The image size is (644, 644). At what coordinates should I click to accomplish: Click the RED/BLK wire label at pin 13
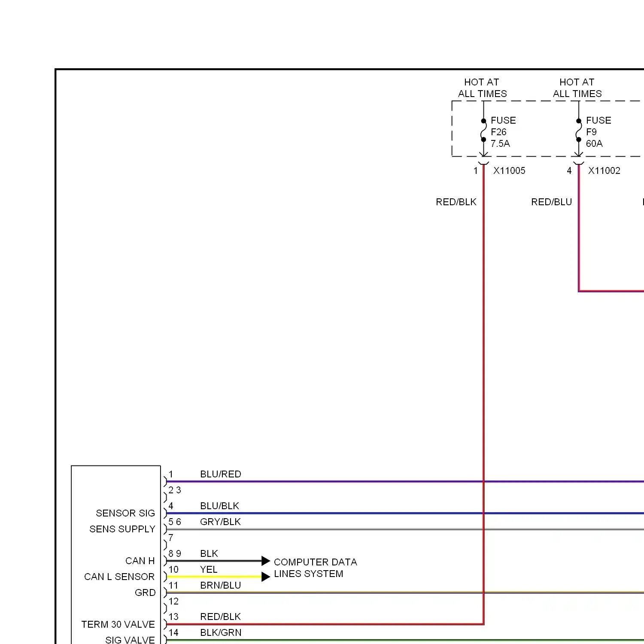(x=220, y=617)
